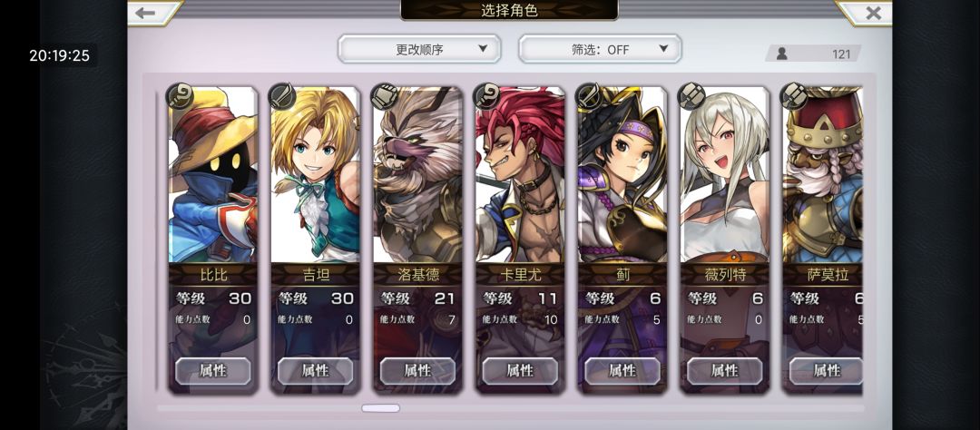Screen dimensions: 980x430
Task: Click the class icon on 卡里尤 card
Action: coord(487,96)
